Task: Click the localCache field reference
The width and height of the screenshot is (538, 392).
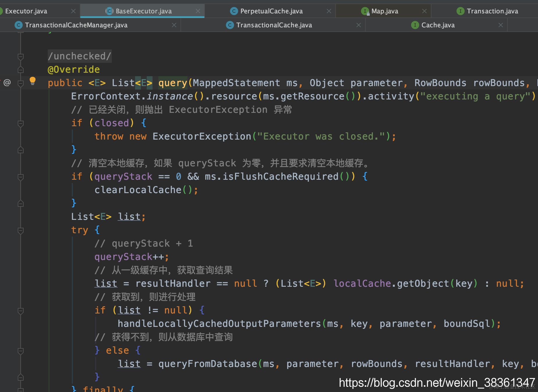Action: coord(362,284)
